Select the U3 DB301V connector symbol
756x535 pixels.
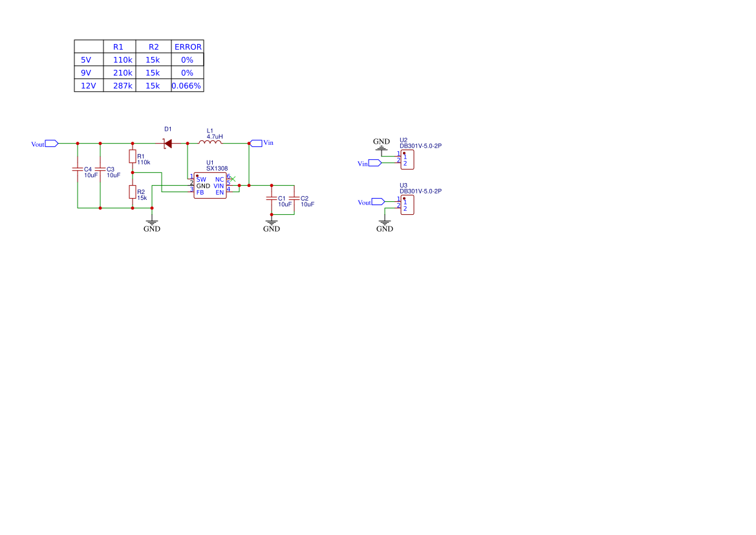click(x=407, y=205)
